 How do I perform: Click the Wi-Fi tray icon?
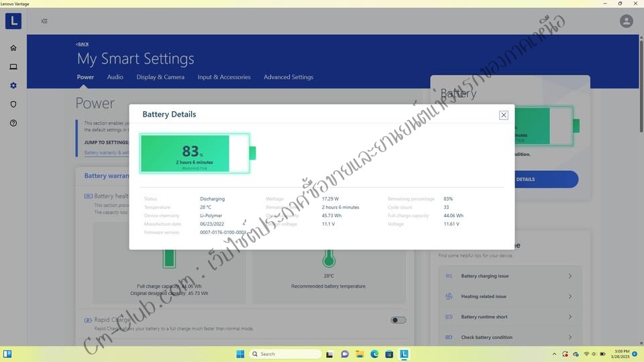pos(586,354)
